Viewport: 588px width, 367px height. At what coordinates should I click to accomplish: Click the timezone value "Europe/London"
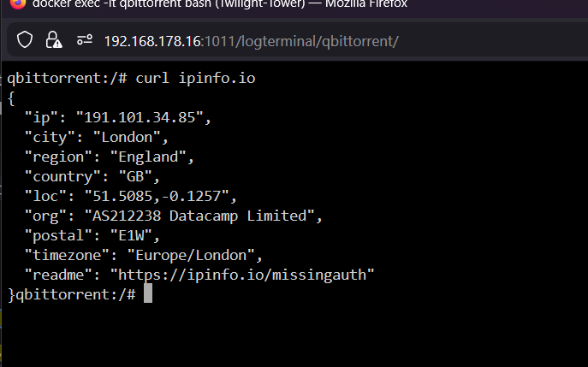point(191,255)
